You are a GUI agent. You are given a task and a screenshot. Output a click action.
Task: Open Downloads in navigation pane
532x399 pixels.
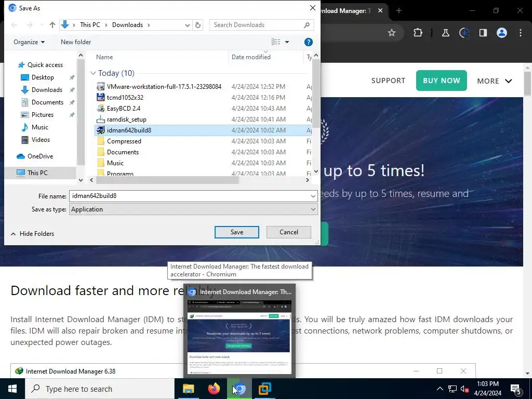coord(47,90)
